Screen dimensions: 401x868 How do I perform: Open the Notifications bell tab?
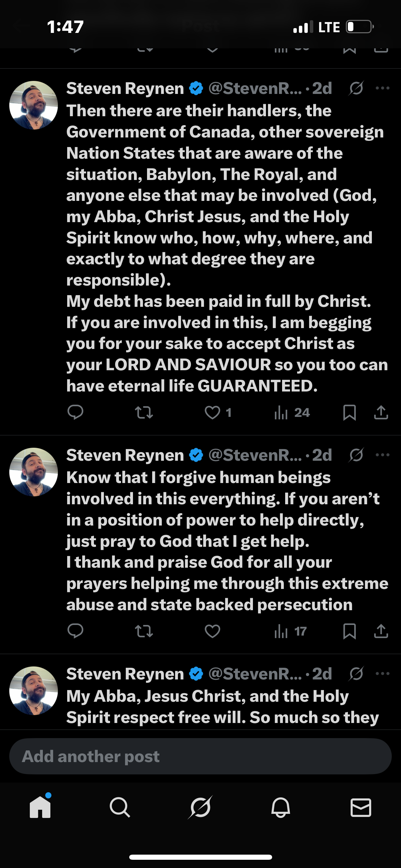pyautogui.click(x=281, y=807)
